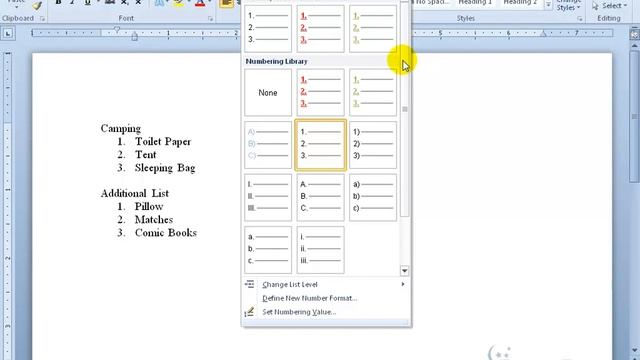Toggle Underline formatting in Font group
Viewport: 640px width, 360px height.
tap(87, 2)
